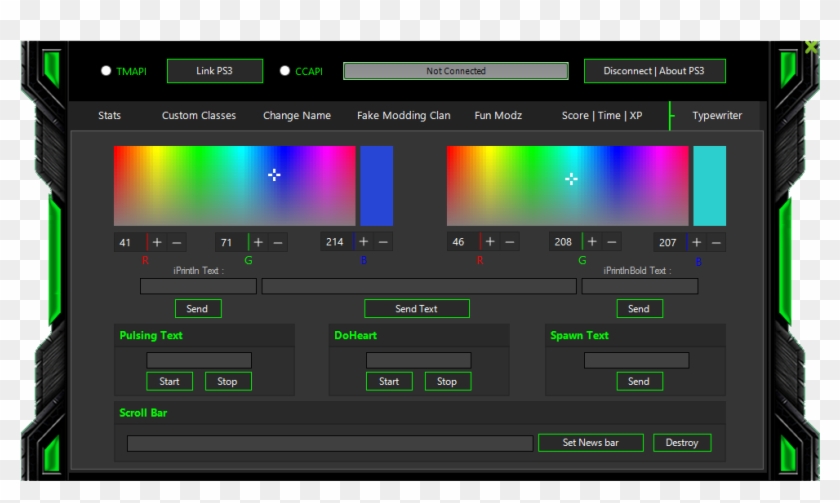This screenshot has width=840, height=503.
Task: Go to the Fun Modz tab
Action: coord(497,116)
